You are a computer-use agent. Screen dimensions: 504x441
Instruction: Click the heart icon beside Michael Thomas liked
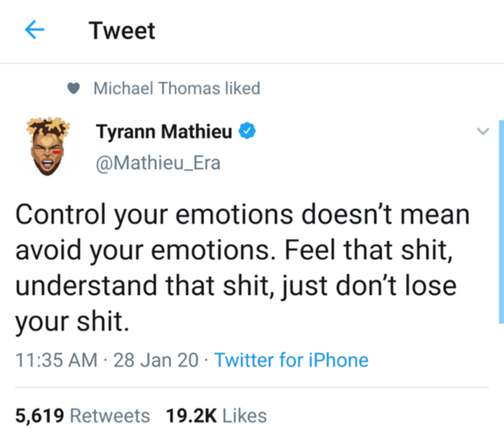73,88
